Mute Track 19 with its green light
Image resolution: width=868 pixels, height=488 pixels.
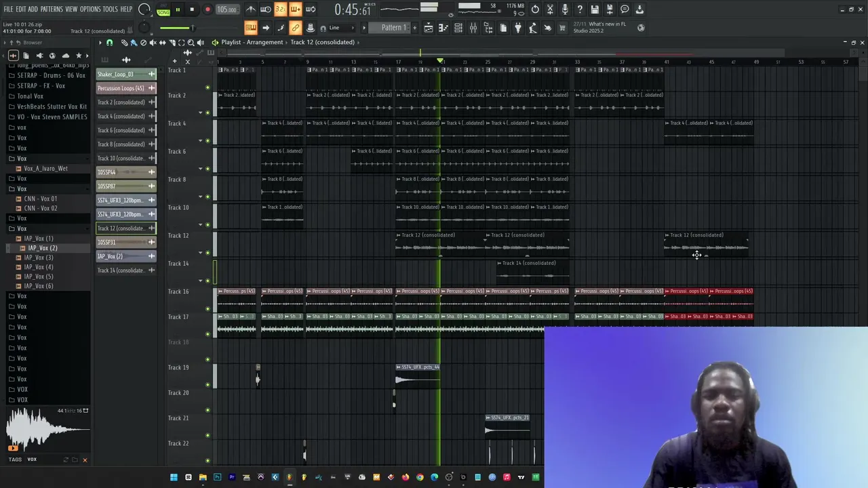click(x=208, y=384)
